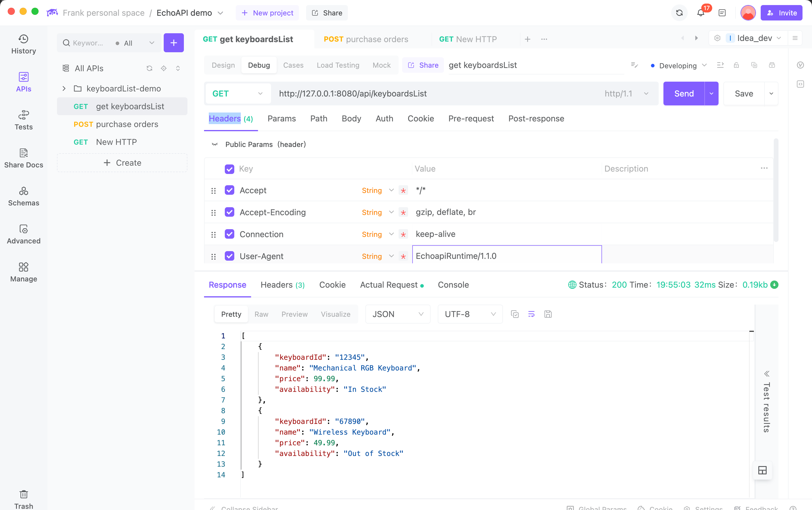Refresh the All APIs list
This screenshot has height=510, width=812.
pos(149,69)
